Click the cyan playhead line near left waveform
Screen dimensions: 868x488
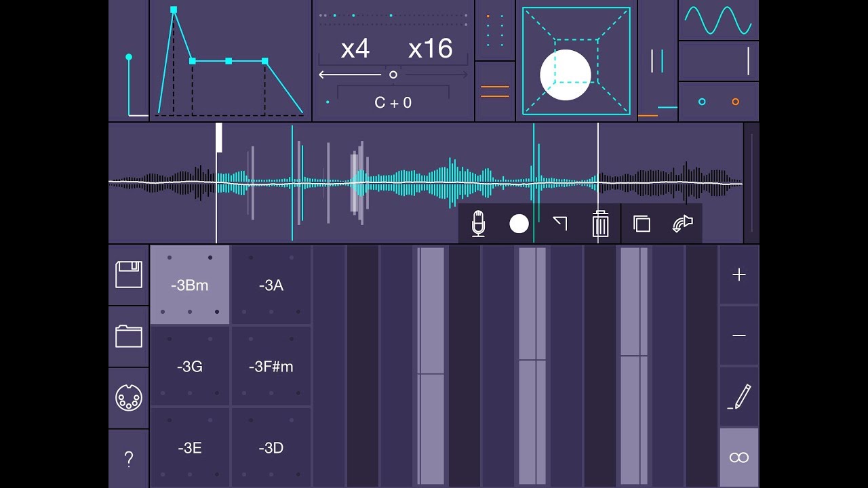click(x=292, y=183)
